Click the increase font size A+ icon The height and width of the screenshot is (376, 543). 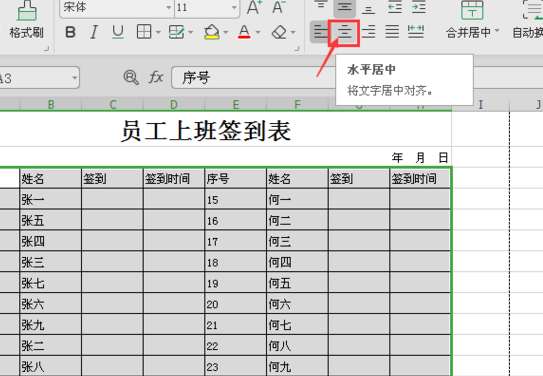[254, 7]
